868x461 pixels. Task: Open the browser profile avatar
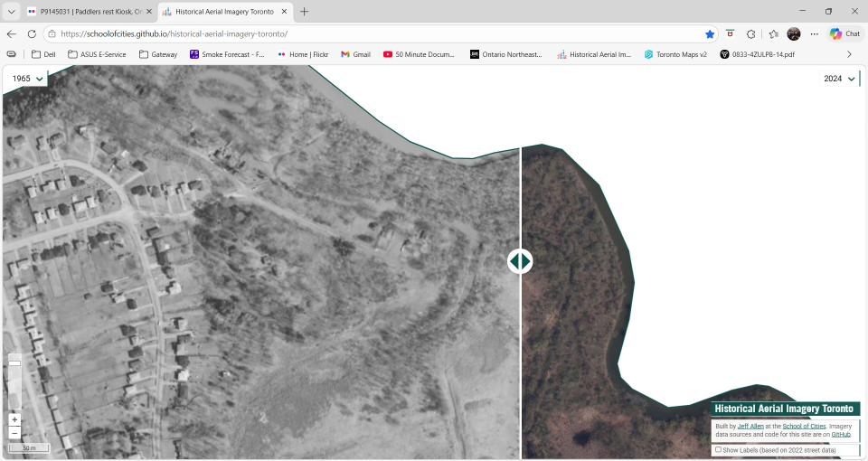(x=793, y=33)
